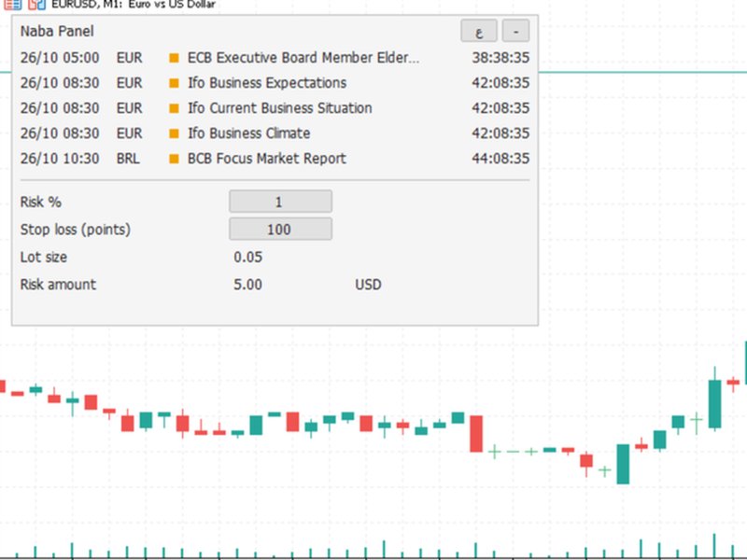The image size is (747, 560).
Task: Select the Ifo Business Expectations event
Action: 267,83
